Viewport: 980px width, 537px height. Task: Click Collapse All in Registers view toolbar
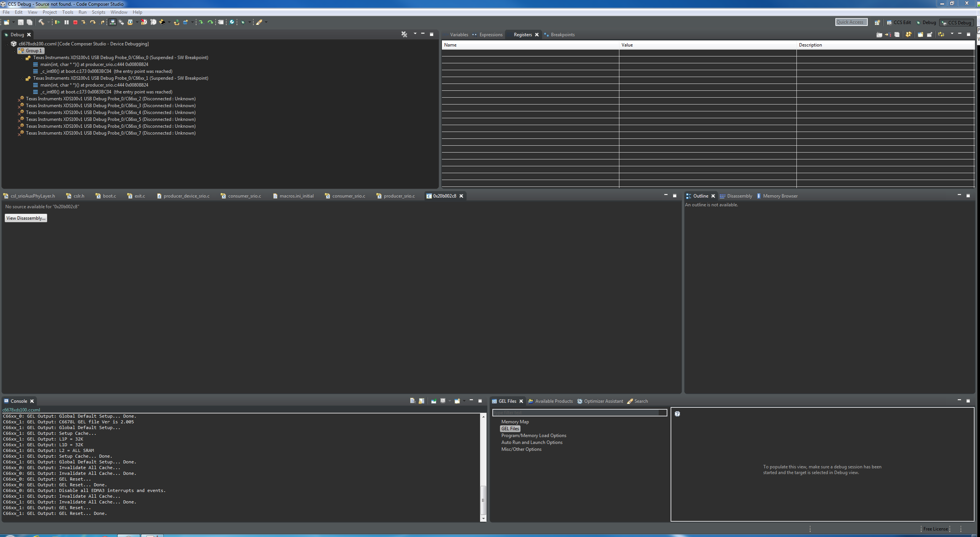pyautogui.click(x=897, y=35)
